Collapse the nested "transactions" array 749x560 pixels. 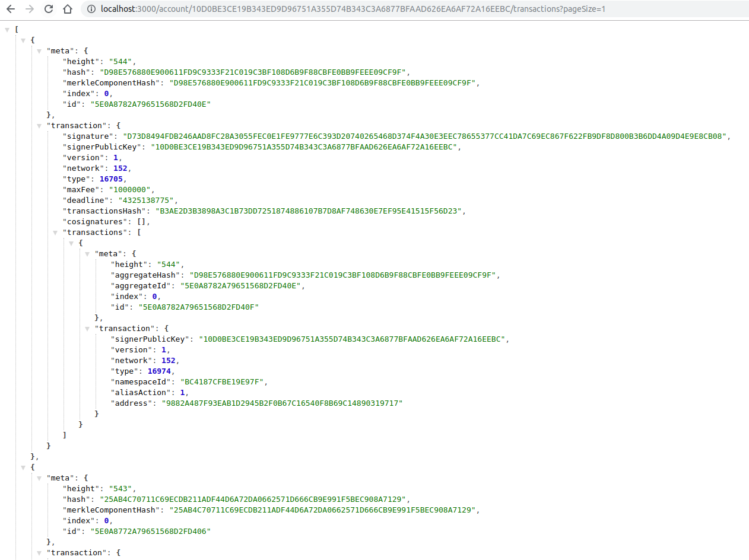click(56, 233)
